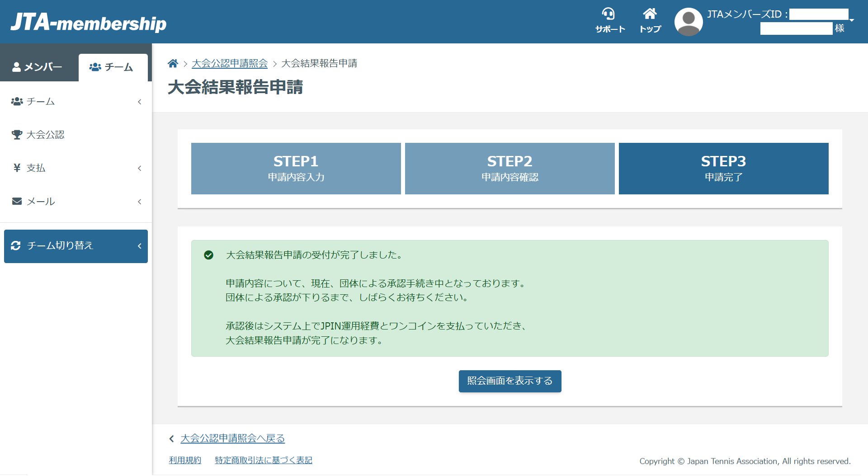This screenshot has height=476, width=868.
Task: Switch to the メンバー tab
Action: 38,67
